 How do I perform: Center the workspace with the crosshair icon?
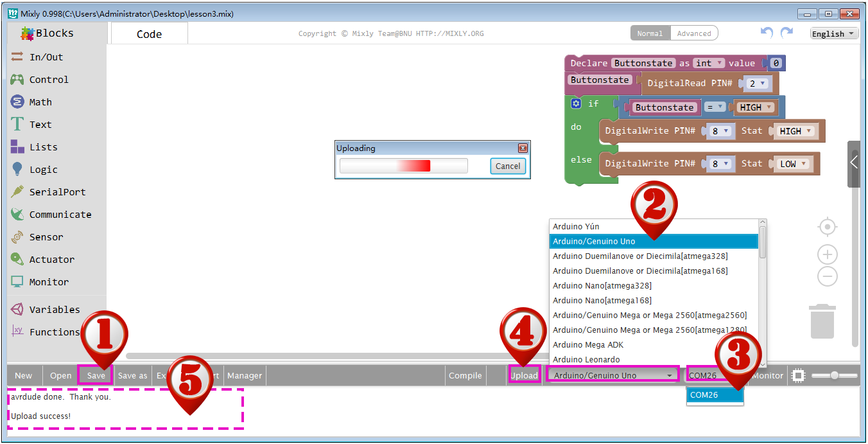(828, 227)
